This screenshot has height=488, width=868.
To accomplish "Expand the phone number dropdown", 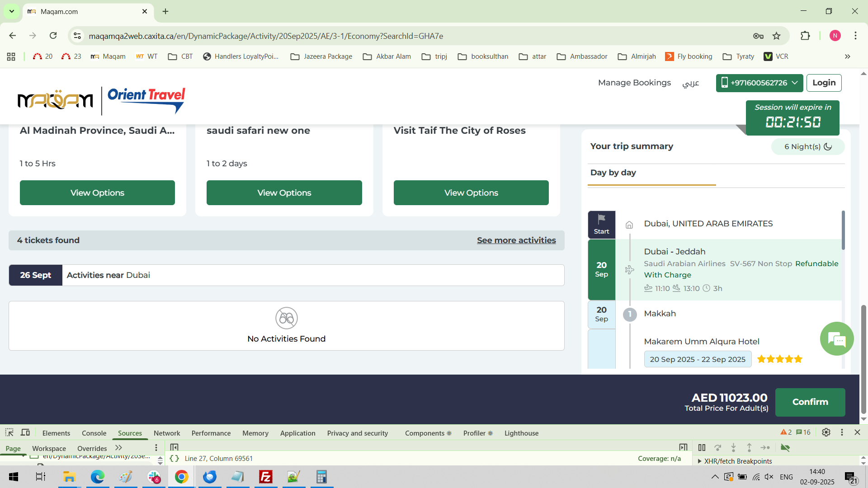I will [x=795, y=83].
